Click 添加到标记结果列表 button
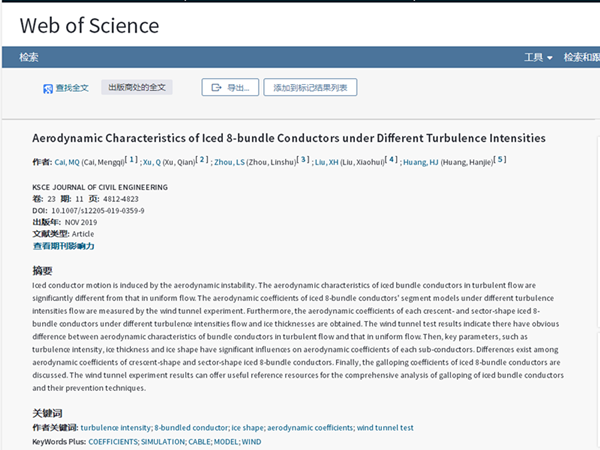The width and height of the screenshot is (600, 450). point(310,88)
